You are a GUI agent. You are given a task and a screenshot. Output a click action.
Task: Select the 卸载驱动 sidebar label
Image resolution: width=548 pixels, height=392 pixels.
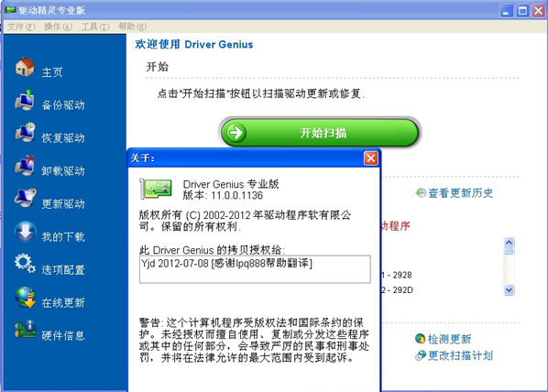(x=63, y=171)
